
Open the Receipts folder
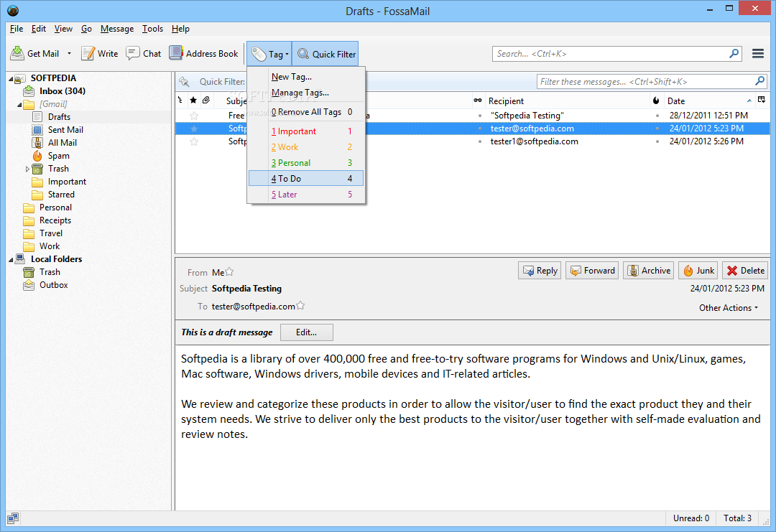coord(55,220)
